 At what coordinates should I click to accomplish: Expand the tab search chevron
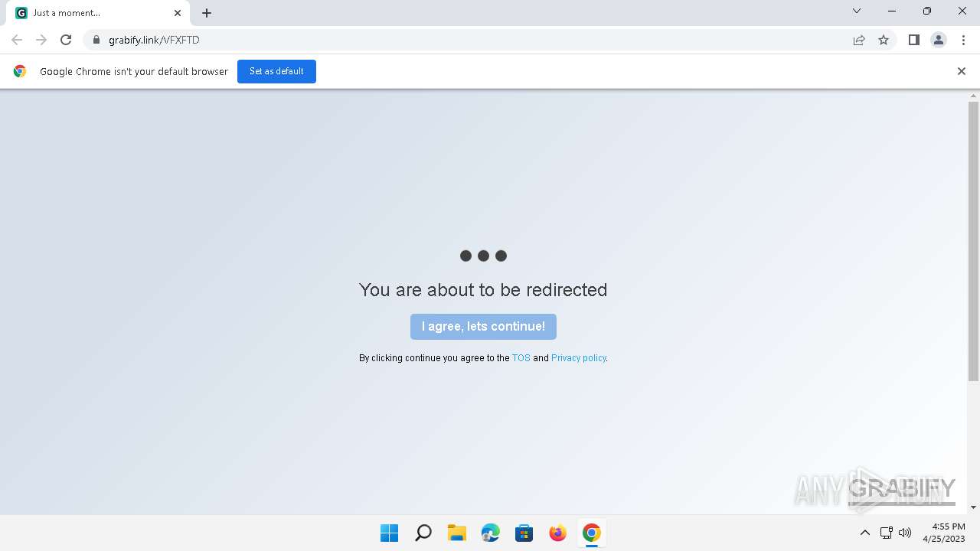coord(857,11)
